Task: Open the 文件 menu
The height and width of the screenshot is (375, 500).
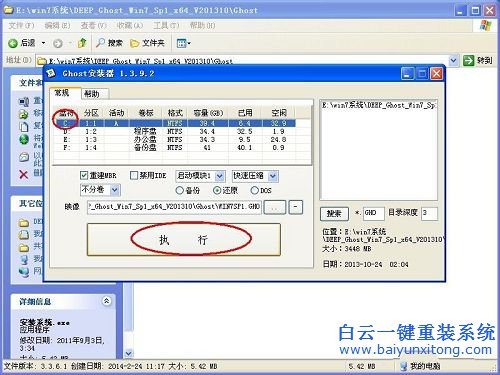Action: (x=21, y=25)
